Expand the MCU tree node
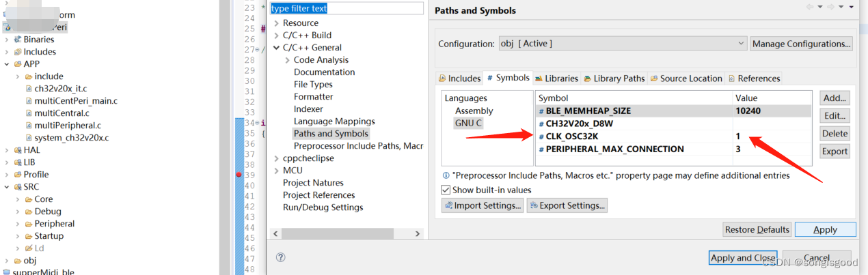 276,171
